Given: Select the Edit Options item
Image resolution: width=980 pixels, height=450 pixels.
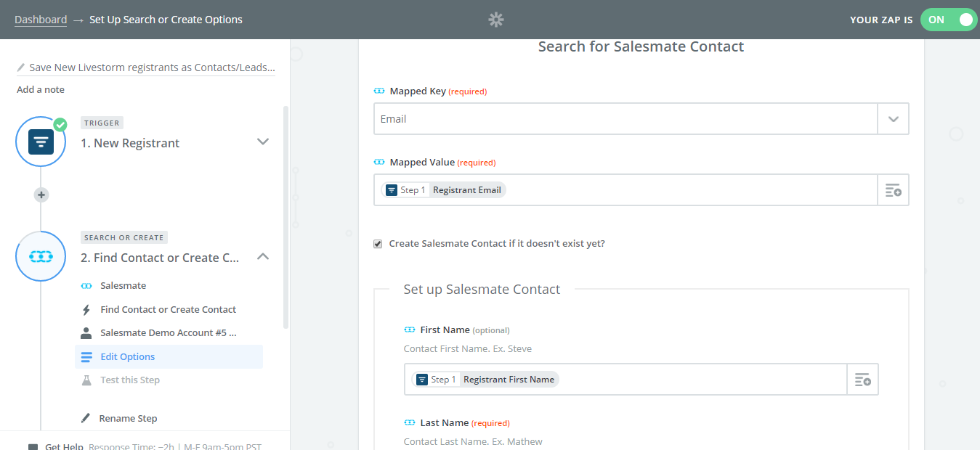Looking at the screenshot, I should pyautogui.click(x=169, y=356).
